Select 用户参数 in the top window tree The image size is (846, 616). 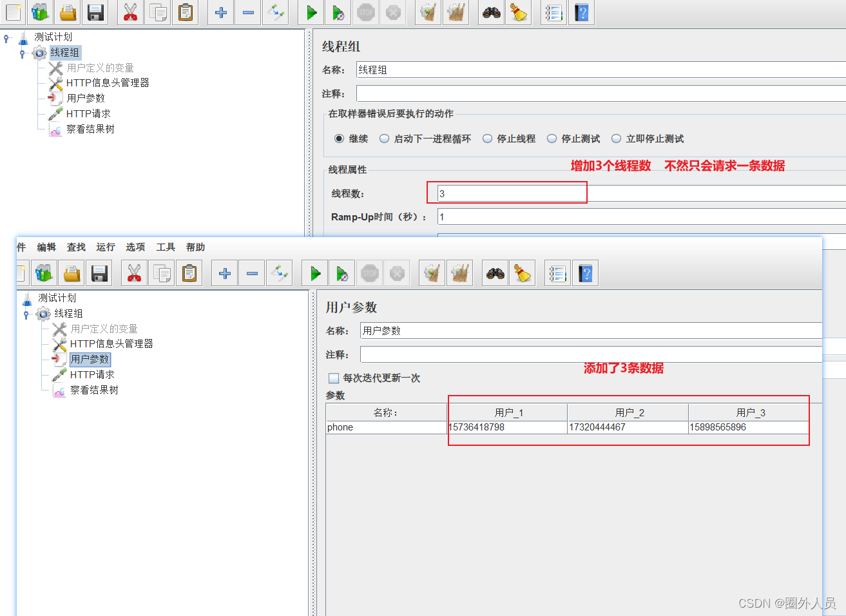point(86,98)
